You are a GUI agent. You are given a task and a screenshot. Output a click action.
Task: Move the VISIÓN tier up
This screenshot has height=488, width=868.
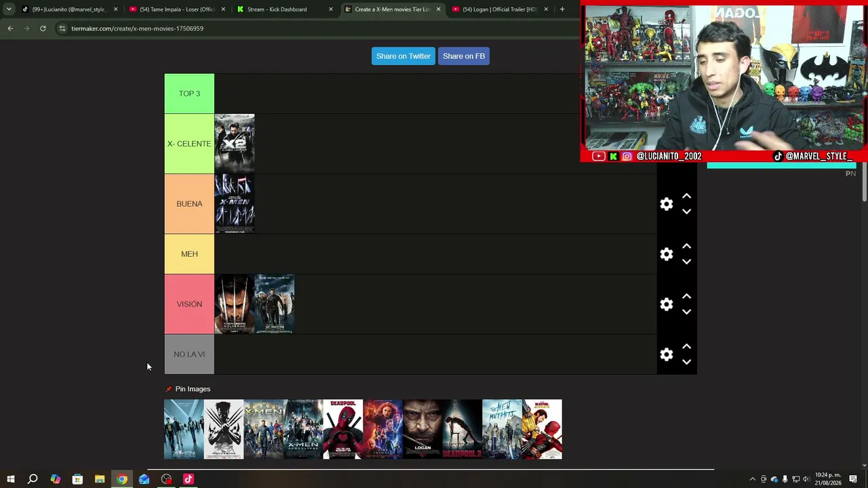click(x=686, y=296)
